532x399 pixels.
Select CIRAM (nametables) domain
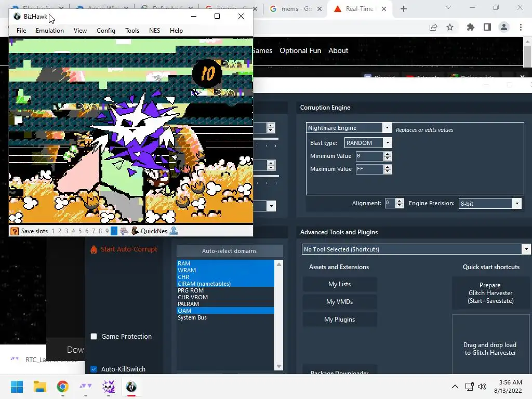click(x=225, y=284)
